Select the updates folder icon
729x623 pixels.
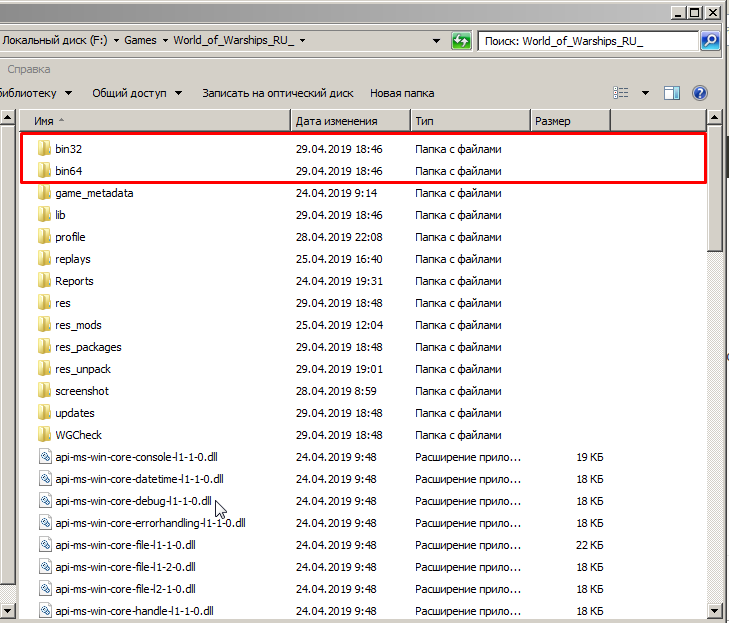tap(44, 413)
